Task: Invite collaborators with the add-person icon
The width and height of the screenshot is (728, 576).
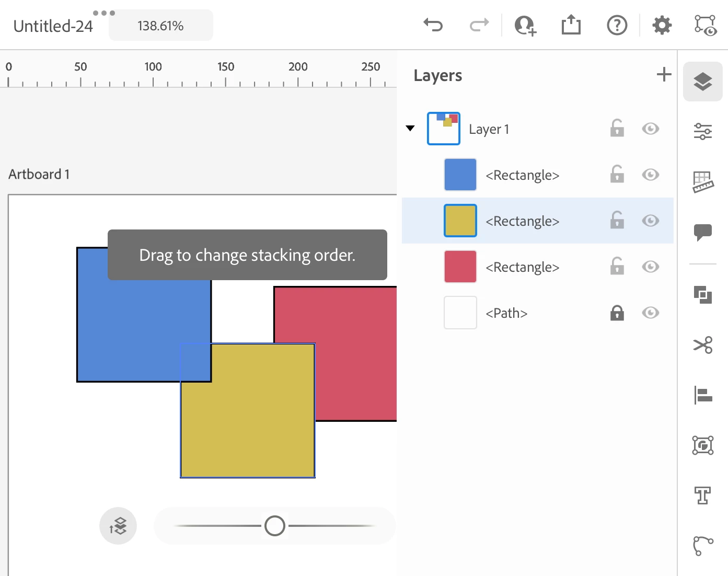Action: click(525, 25)
